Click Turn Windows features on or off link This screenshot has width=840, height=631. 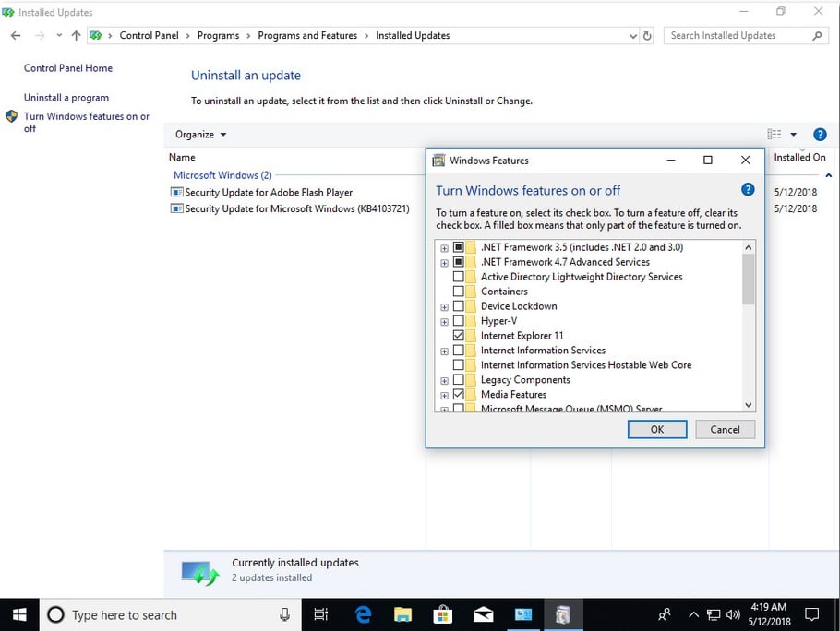(86, 122)
